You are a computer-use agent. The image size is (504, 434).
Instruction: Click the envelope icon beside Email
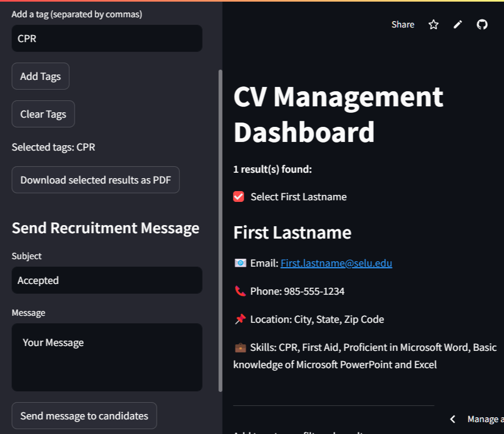pos(240,263)
